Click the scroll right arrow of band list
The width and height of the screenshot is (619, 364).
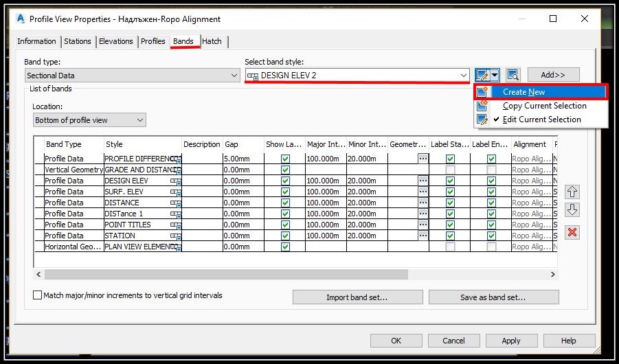(x=552, y=275)
